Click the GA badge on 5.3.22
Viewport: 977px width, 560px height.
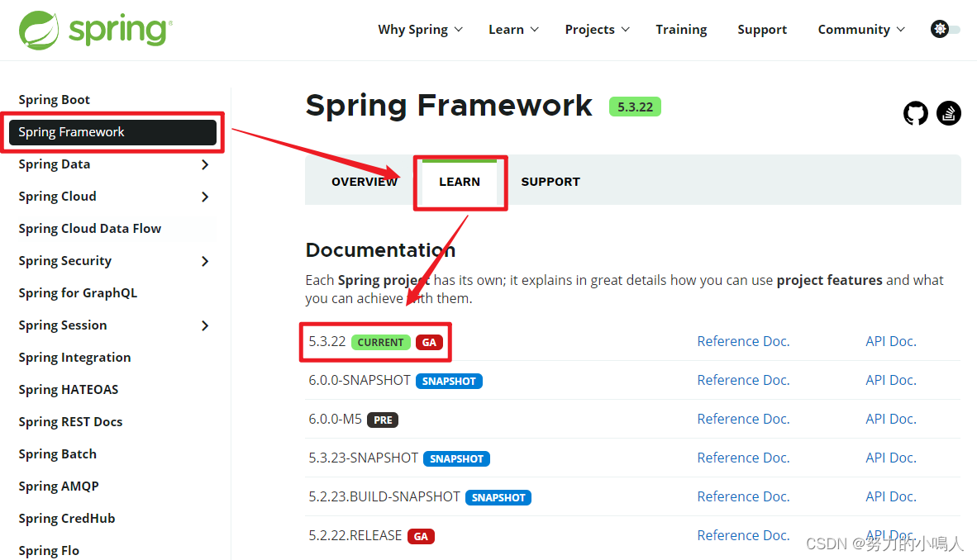click(429, 343)
